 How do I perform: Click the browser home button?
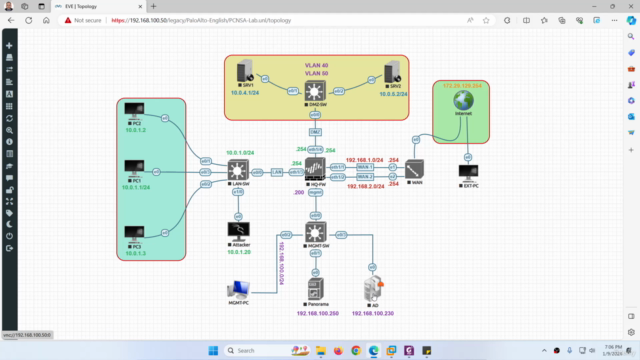click(x=46, y=20)
